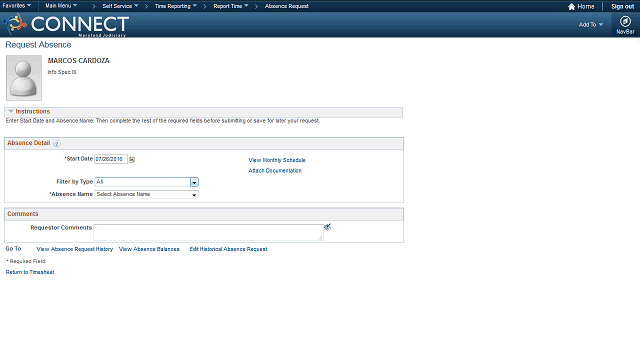
Task: Open the Self Service breadcrumb menu
Action: click(120, 6)
